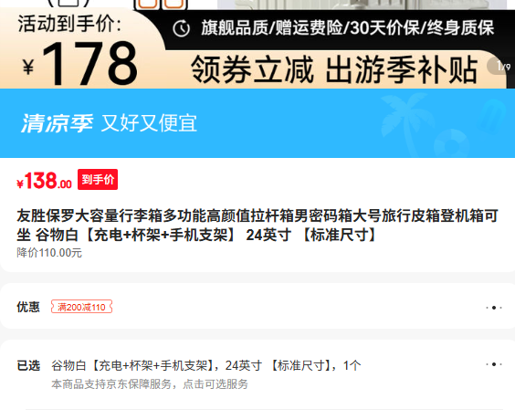Tap the 本商品支持京东保障服务 service link

point(150,383)
